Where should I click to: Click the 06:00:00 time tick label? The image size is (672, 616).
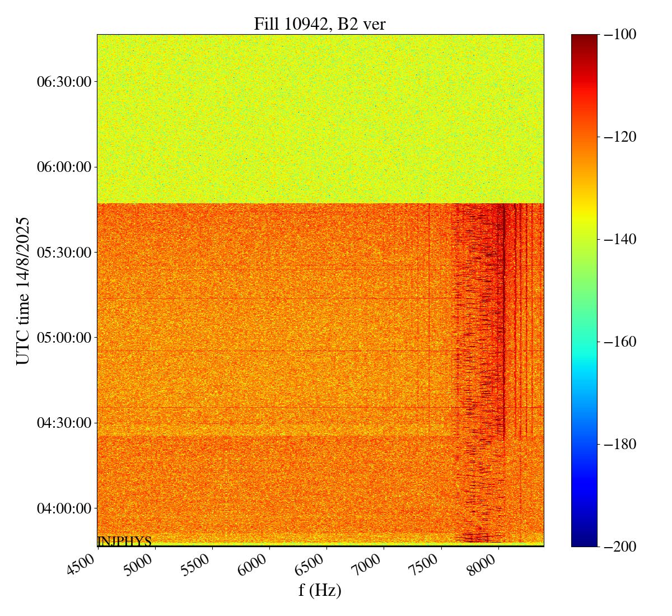tap(64, 167)
